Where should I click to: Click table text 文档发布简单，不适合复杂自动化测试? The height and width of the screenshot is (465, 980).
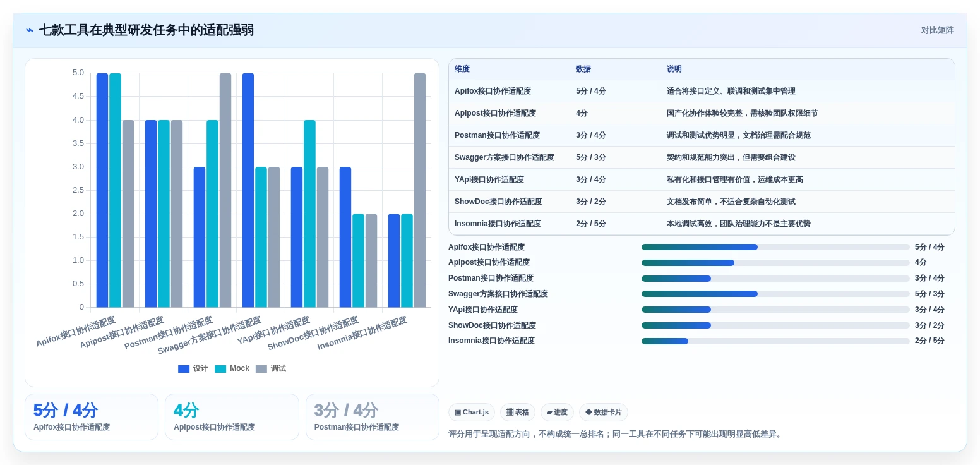click(731, 202)
